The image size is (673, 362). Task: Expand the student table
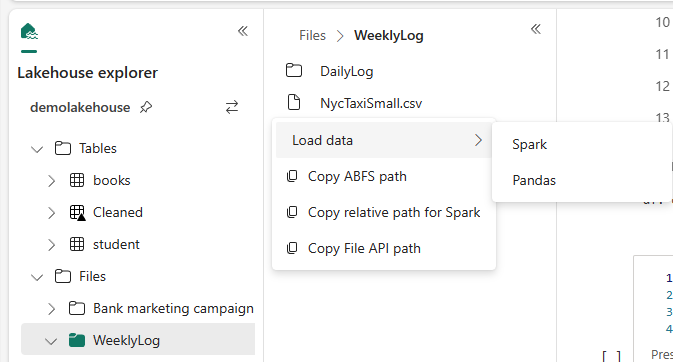click(52, 245)
